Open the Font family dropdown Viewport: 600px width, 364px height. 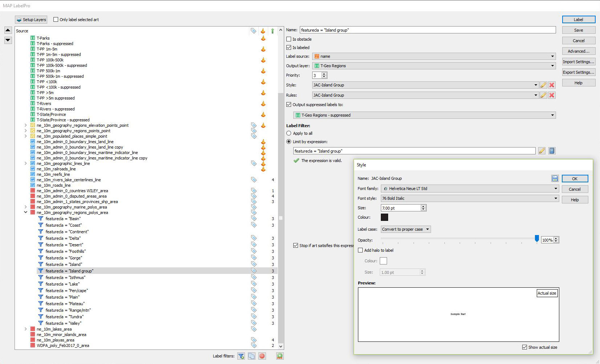(470, 189)
